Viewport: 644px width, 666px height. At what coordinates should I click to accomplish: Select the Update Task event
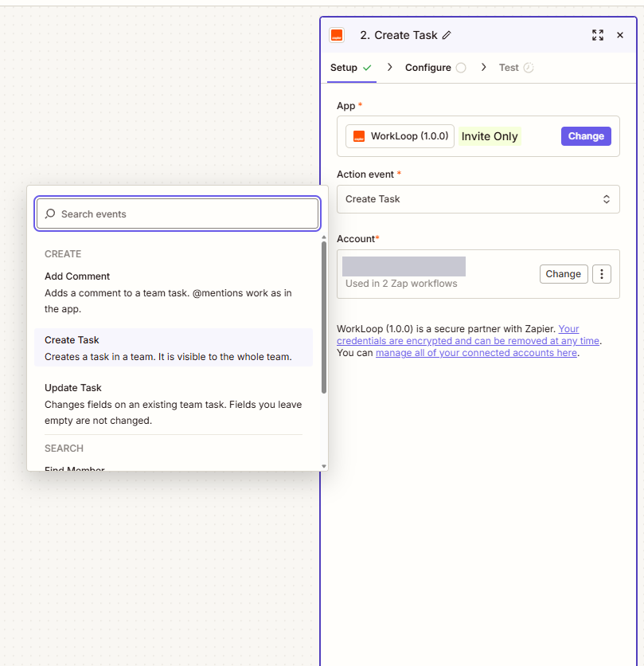pyautogui.click(x=174, y=404)
